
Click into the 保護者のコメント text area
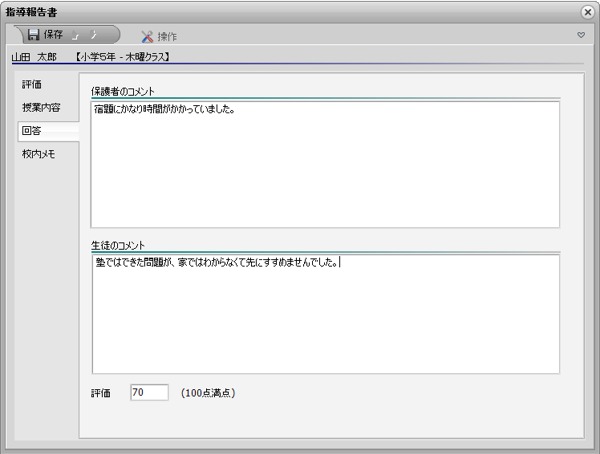pyautogui.click(x=325, y=164)
